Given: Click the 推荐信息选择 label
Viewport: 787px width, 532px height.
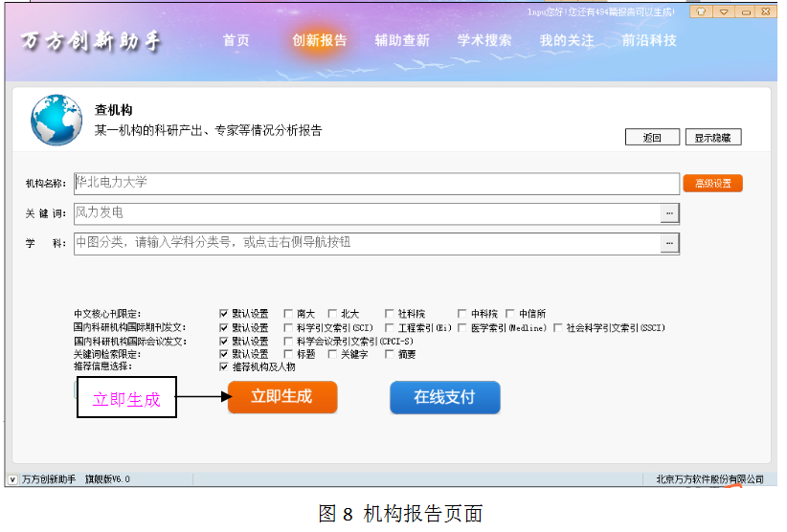Looking at the screenshot, I should tap(102, 366).
